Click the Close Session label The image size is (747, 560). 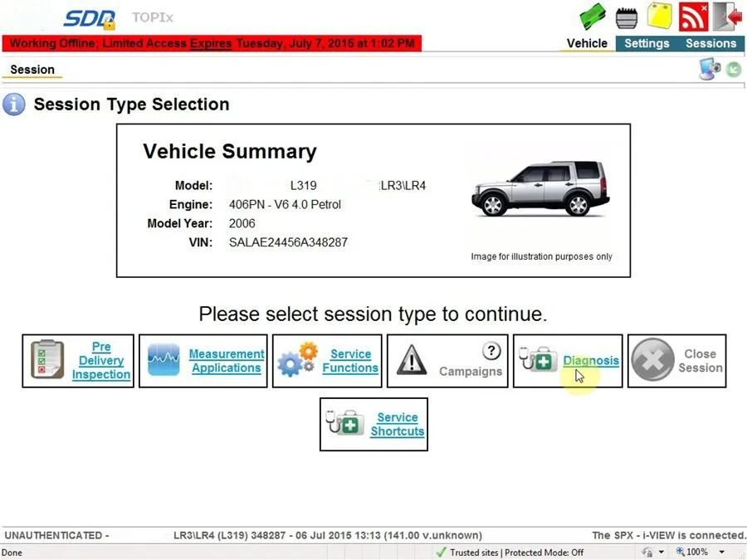(701, 361)
